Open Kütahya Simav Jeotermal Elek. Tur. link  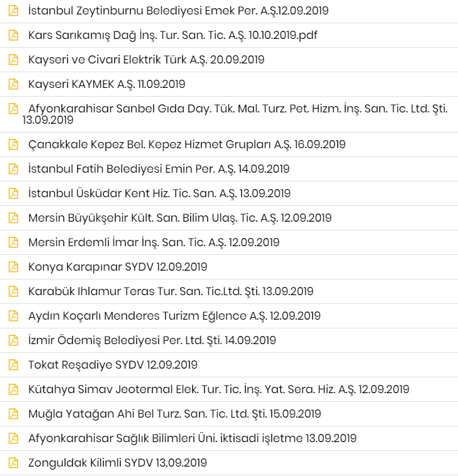[219, 389]
